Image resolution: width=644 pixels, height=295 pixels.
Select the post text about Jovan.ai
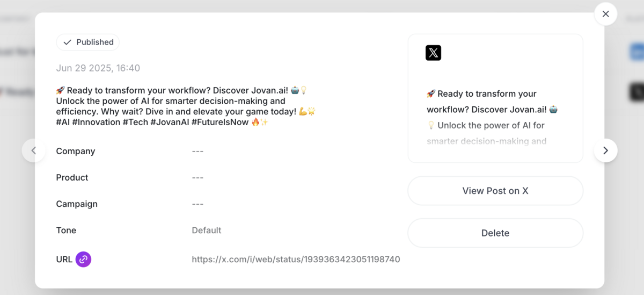coord(186,106)
